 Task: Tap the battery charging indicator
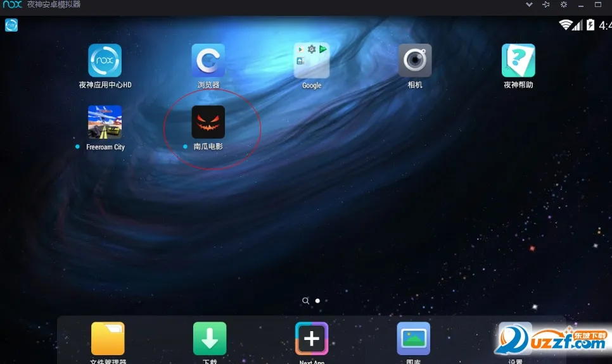point(590,25)
